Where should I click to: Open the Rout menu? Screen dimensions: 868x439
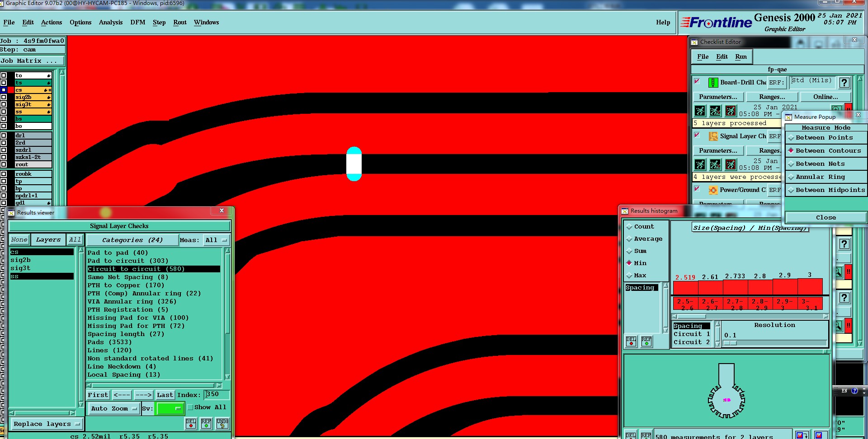click(180, 22)
